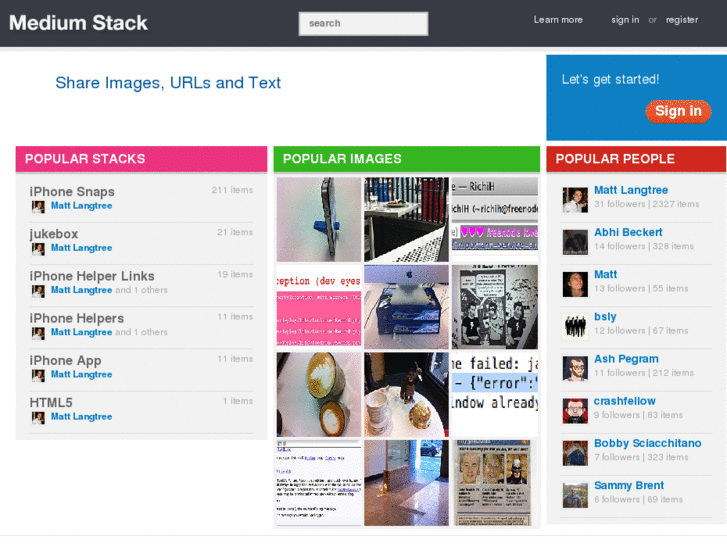The height and width of the screenshot is (545, 727).
Task: Click Matt Langtree avatar in Popular People
Action: pyautogui.click(x=575, y=200)
